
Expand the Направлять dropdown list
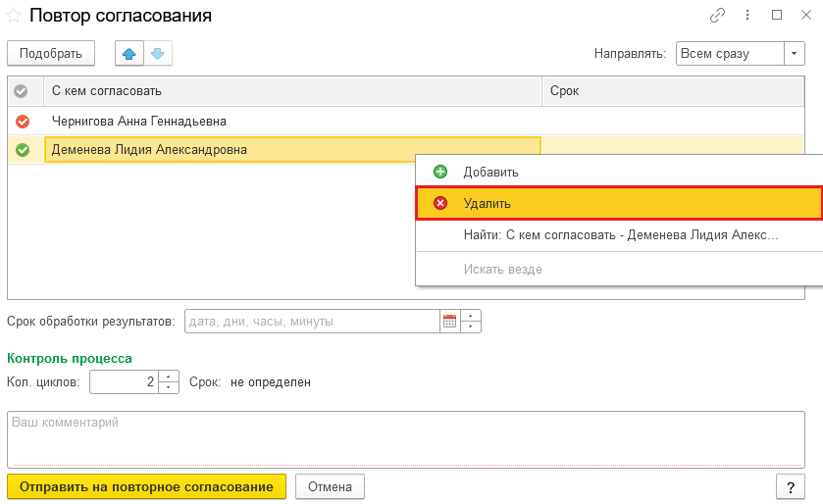[794, 53]
